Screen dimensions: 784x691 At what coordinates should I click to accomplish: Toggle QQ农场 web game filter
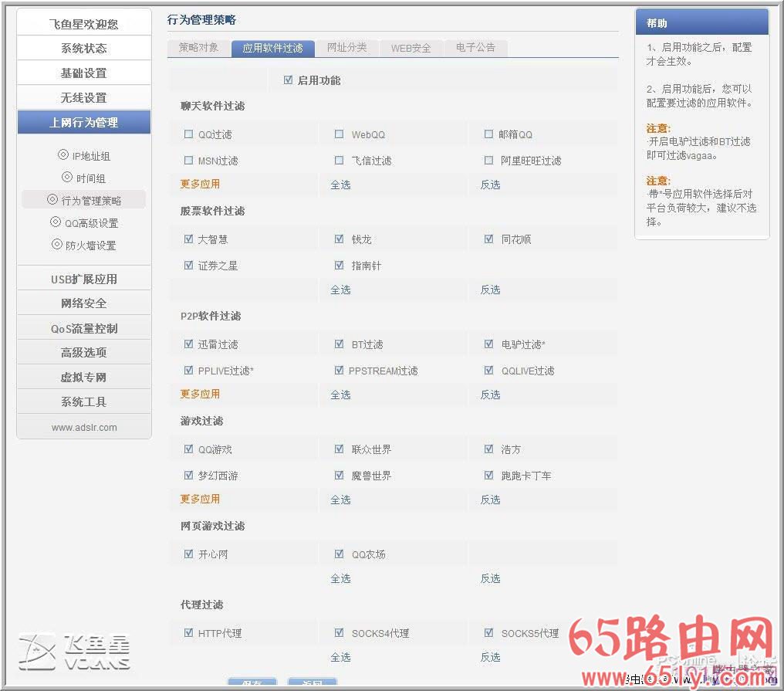(x=339, y=554)
